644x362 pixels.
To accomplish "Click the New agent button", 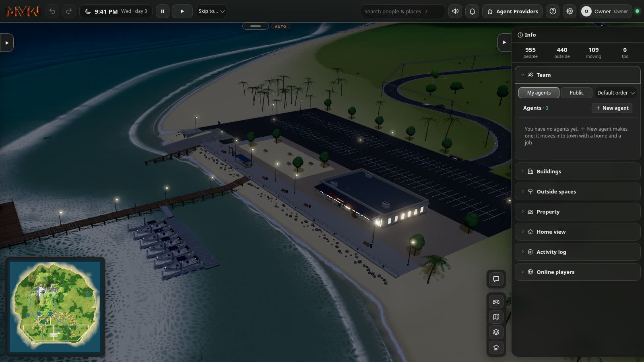I will (612, 108).
